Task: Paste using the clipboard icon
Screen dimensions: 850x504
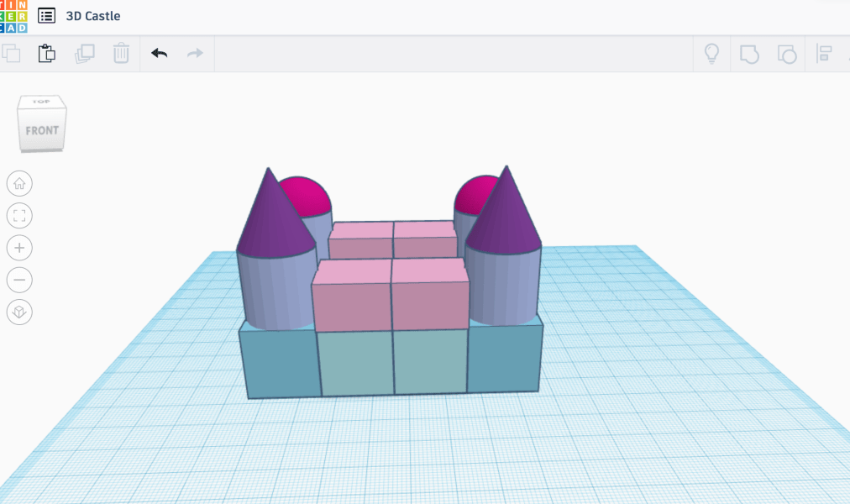Action: point(47,54)
